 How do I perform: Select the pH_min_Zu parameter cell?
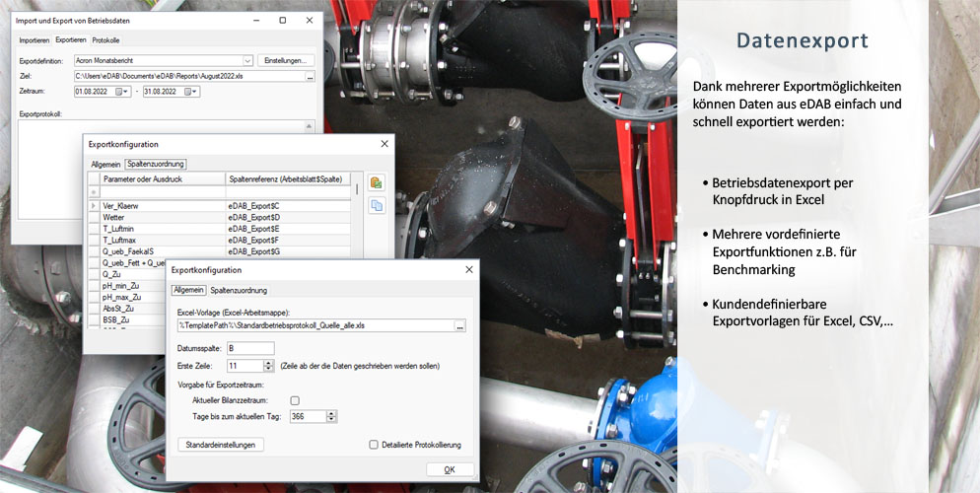tap(133, 286)
